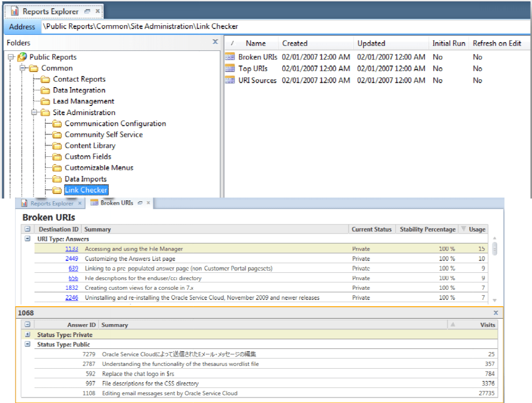Screen dimensions: 532x403
Task: Sort the report list by the Name column
Action: coord(255,43)
